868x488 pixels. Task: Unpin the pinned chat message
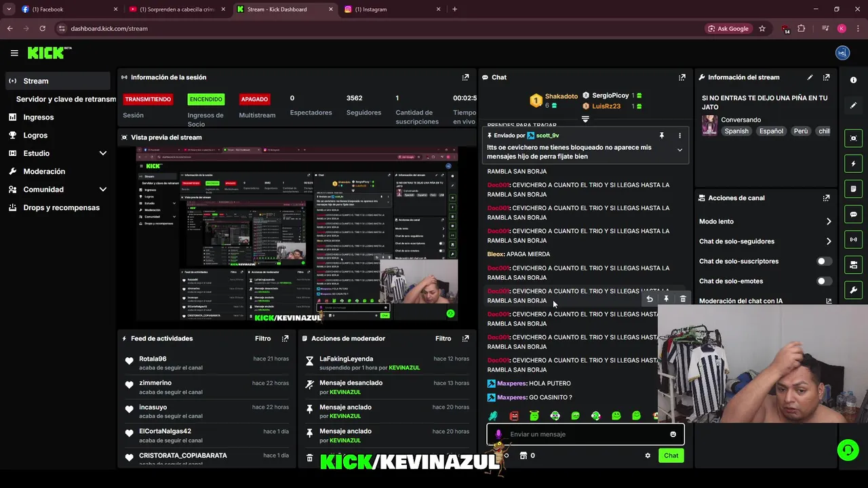[662, 136]
